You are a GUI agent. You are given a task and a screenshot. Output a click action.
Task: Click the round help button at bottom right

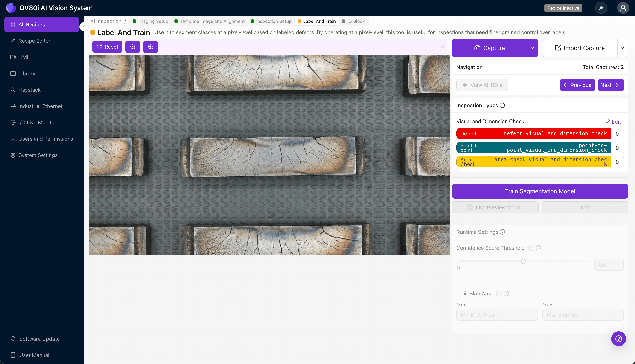tap(618, 339)
